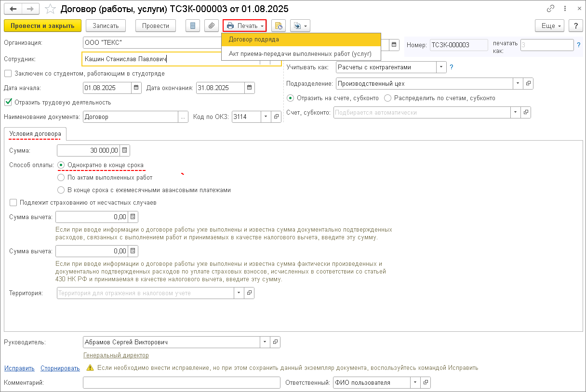Open calculator for Сумма field
Viewport: 586px width, 392px height.
(x=125, y=150)
